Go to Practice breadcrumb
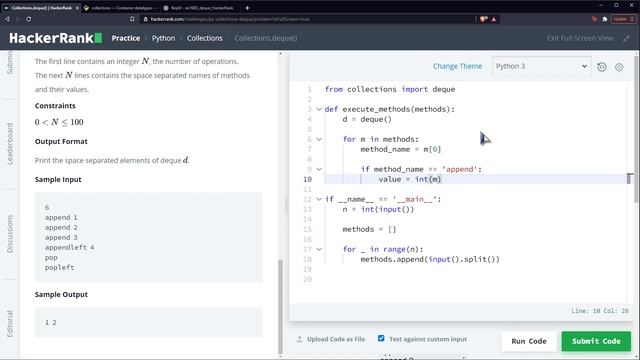Viewport: 640px width, 360px height. 126,38
